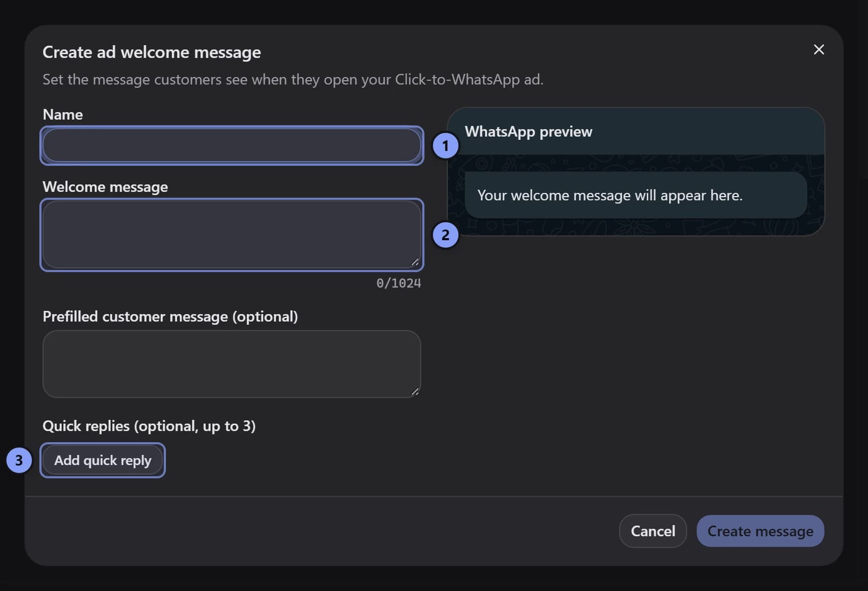The image size is (868, 591).
Task: Click into the Name input field
Action: 232,145
